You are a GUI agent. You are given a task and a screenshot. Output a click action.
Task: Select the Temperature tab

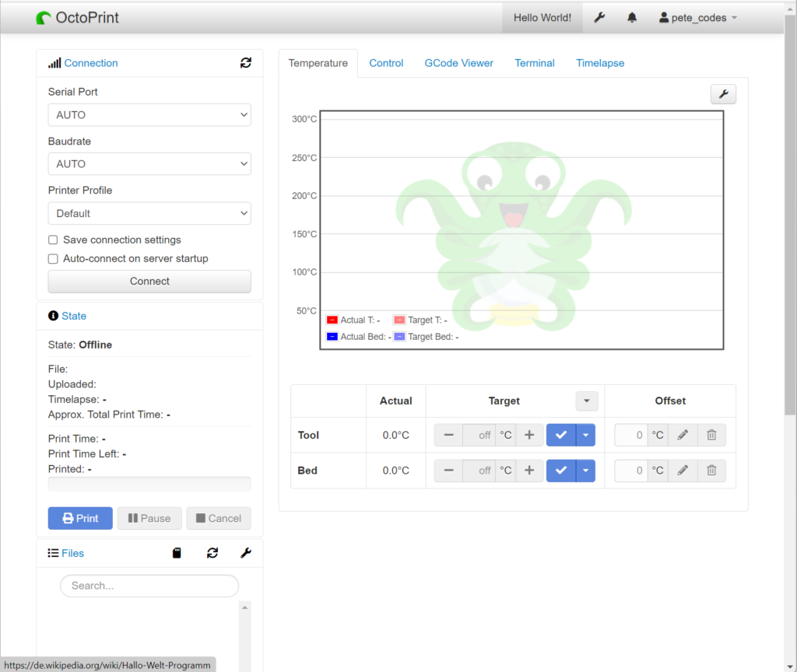(318, 63)
